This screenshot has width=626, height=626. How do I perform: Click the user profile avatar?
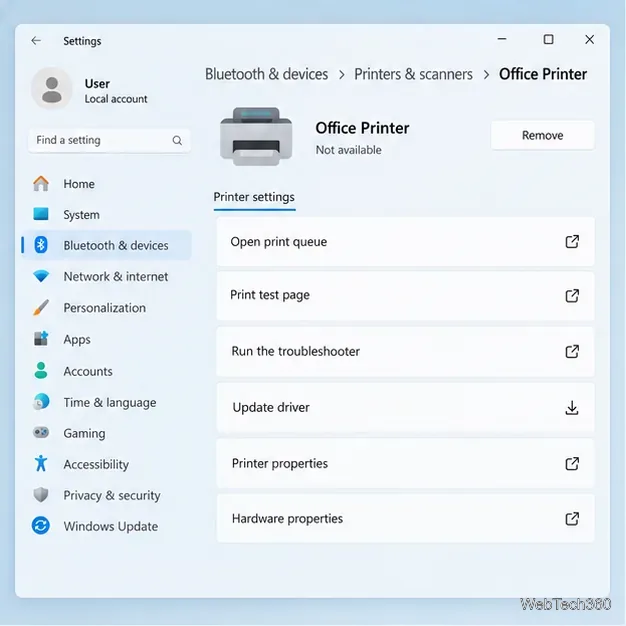tap(52, 89)
